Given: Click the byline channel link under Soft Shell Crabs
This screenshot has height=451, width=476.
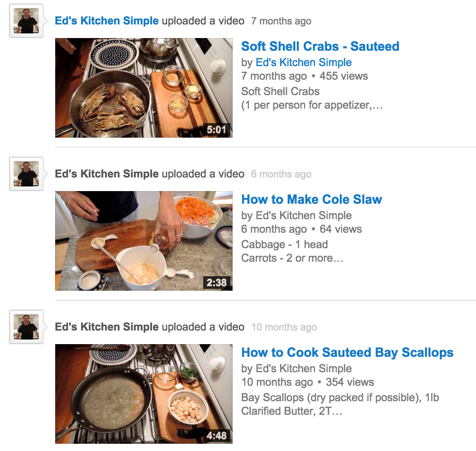Looking at the screenshot, I should [x=304, y=62].
